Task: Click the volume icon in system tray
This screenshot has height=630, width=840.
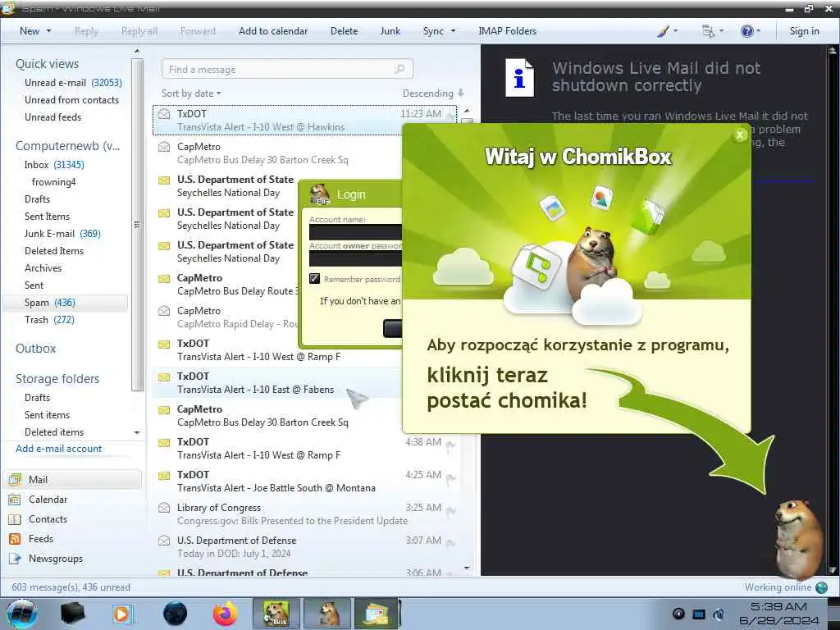Action: (719, 614)
